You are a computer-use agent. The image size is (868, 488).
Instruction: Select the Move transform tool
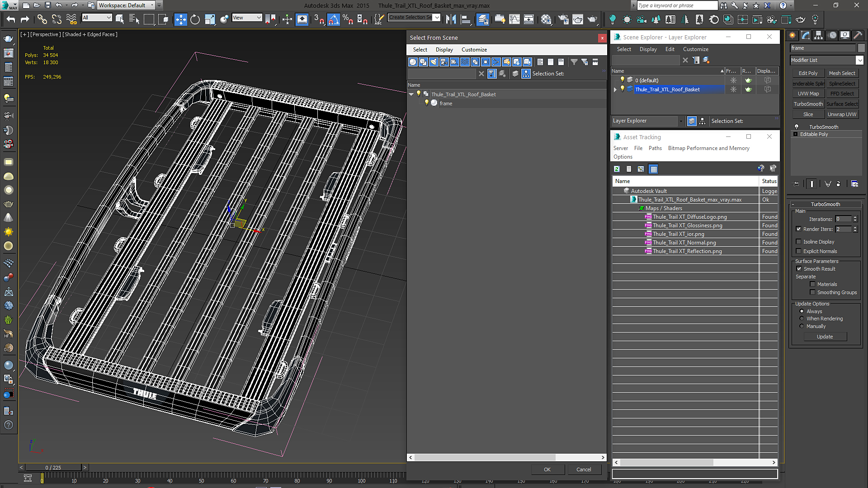point(180,19)
